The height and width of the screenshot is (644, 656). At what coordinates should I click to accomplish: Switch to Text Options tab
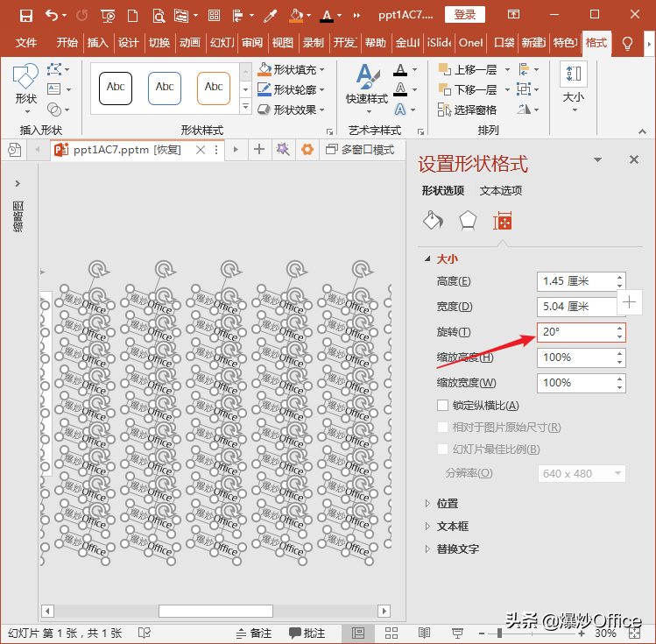[500, 191]
